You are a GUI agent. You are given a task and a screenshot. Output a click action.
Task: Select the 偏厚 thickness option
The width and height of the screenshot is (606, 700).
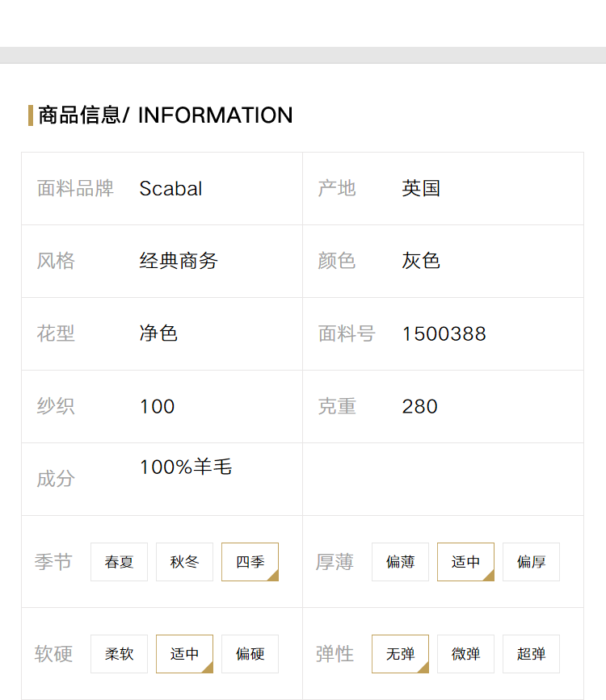[x=531, y=562]
